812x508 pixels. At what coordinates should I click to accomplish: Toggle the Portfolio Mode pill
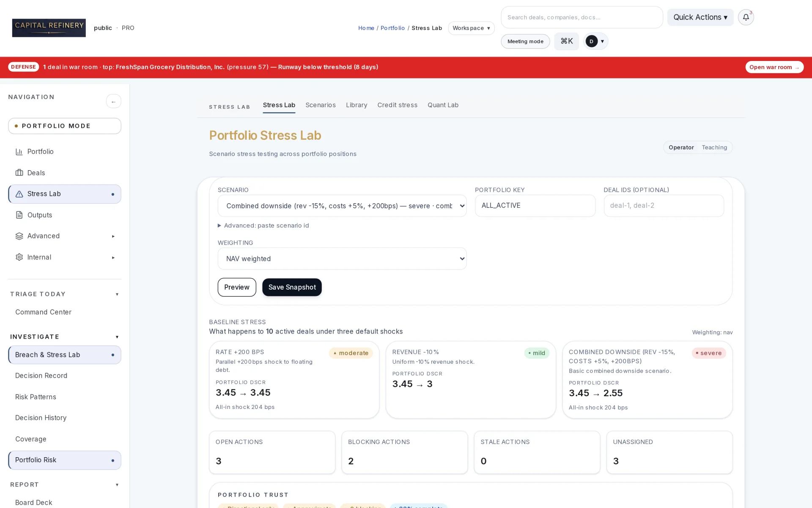(x=65, y=126)
